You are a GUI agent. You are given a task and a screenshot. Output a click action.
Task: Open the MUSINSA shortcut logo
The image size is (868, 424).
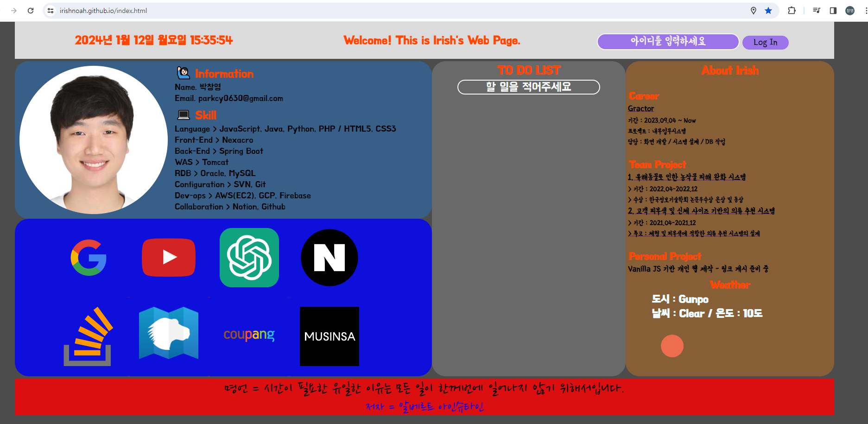tap(329, 336)
